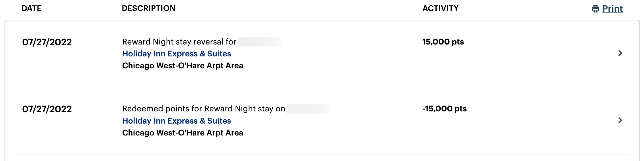Click 'Redeemed points for Reward Night stay on'
This screenshot has height=161, width=644.
tap(204, 109)
